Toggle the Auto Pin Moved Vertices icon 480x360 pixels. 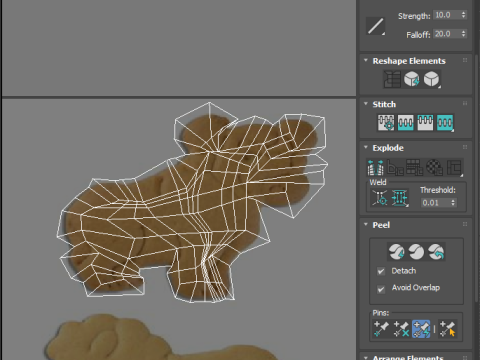(421, 329)
